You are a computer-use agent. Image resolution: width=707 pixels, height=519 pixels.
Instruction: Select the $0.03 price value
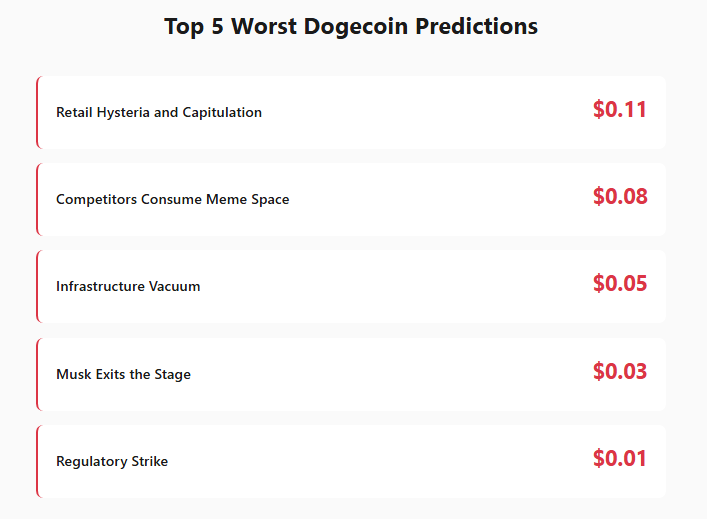point(619,372)
